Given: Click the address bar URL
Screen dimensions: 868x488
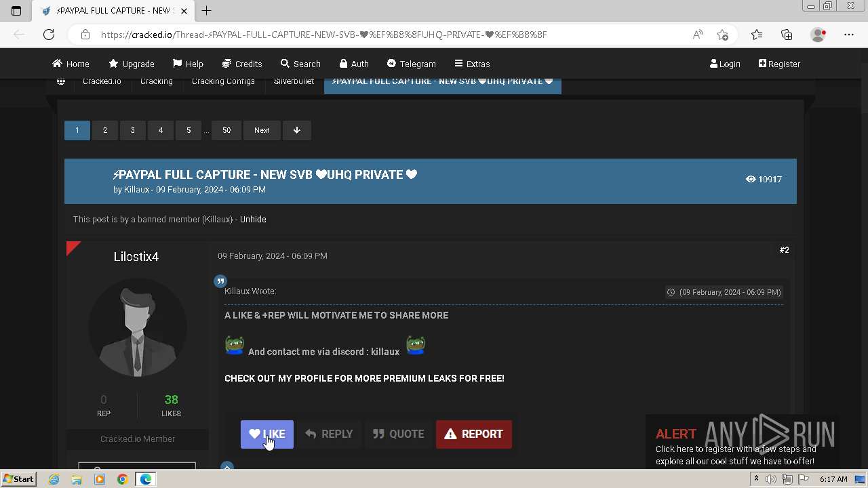Looking at the screenshot, I should (x=324, y=35).
